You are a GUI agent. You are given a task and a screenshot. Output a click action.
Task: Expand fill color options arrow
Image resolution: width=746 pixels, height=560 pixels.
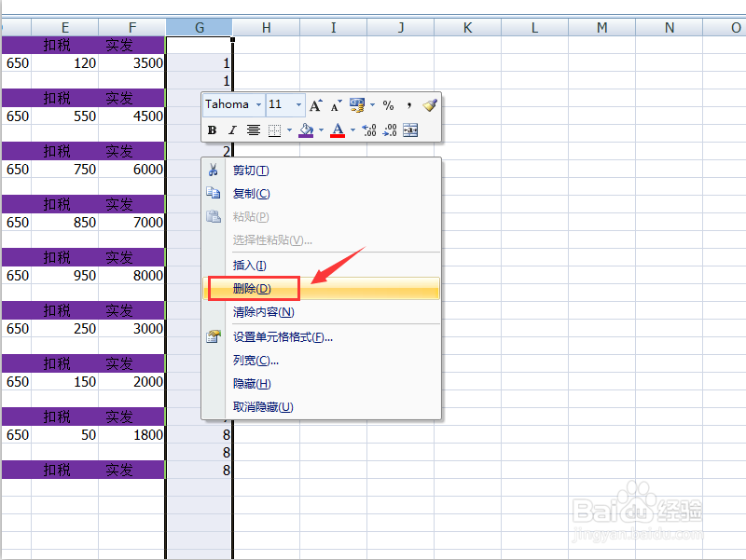point(321,130)
